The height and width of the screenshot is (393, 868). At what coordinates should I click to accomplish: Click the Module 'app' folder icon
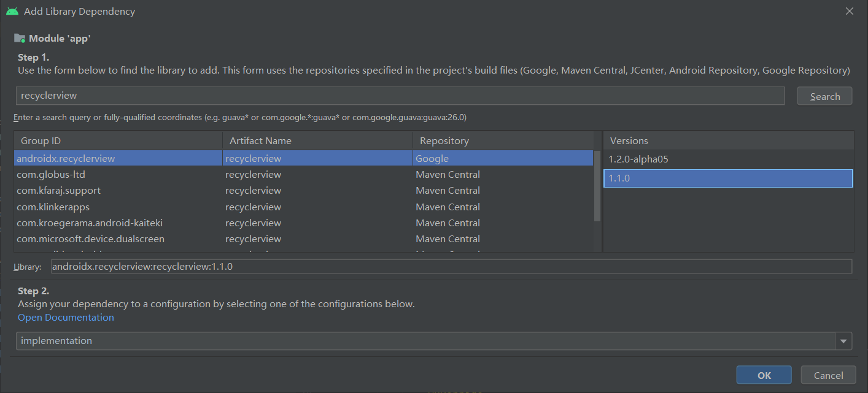(x=20, y=39)
